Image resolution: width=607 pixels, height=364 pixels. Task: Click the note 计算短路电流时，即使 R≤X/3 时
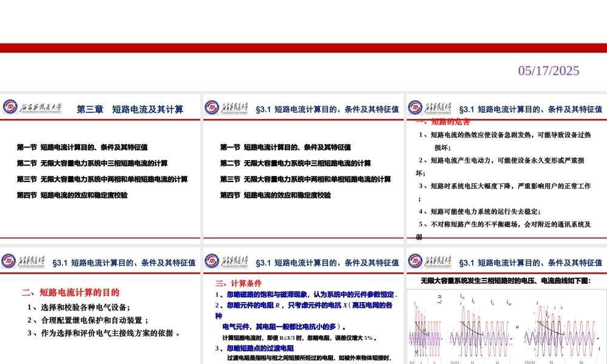pos(300,338)
